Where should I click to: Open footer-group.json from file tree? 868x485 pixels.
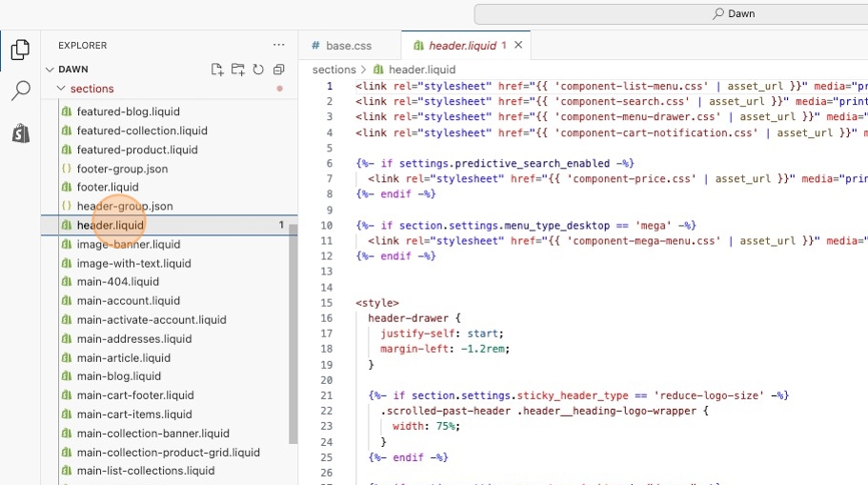[x=122, y=169]
